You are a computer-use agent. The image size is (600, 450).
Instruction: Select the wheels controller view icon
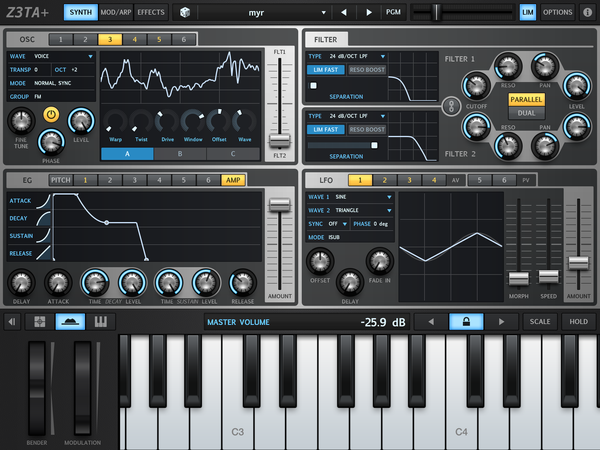[70, 322]
